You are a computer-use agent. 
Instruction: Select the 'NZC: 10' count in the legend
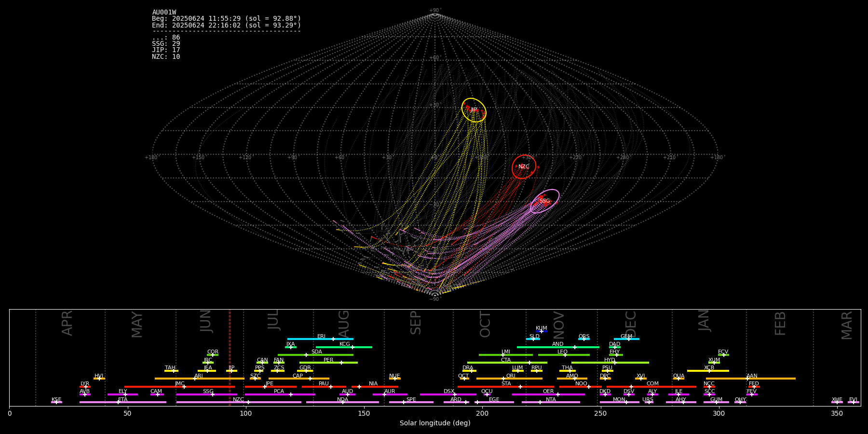[166, 56]
